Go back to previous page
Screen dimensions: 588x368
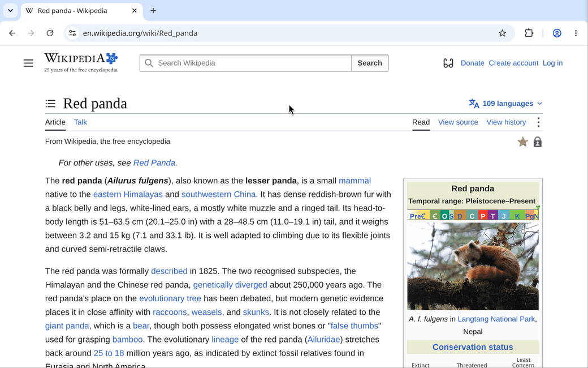(12, 33)
